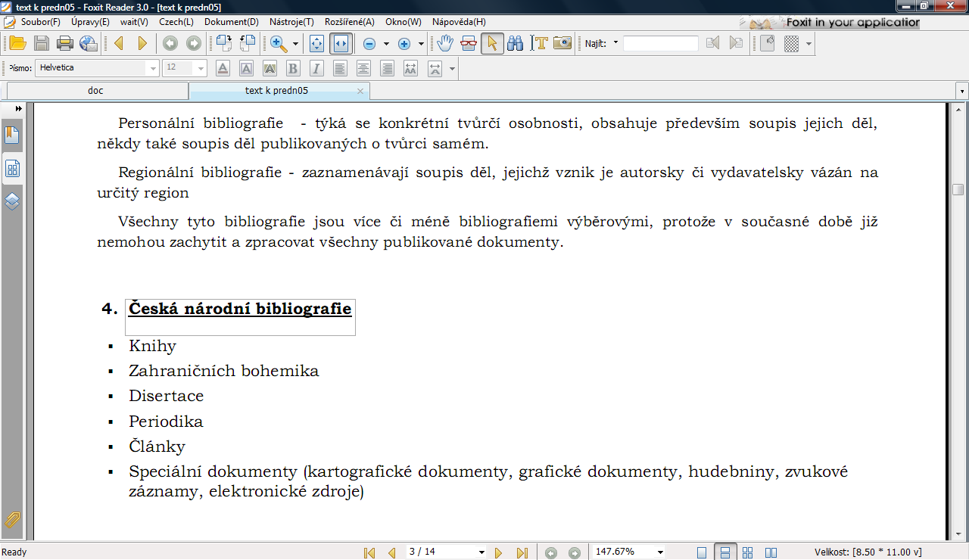Click the red glasses reading icon
Image resolution: width=969 pixels, height=560 pixels.
pyautogui.click(x=469, y=43)
